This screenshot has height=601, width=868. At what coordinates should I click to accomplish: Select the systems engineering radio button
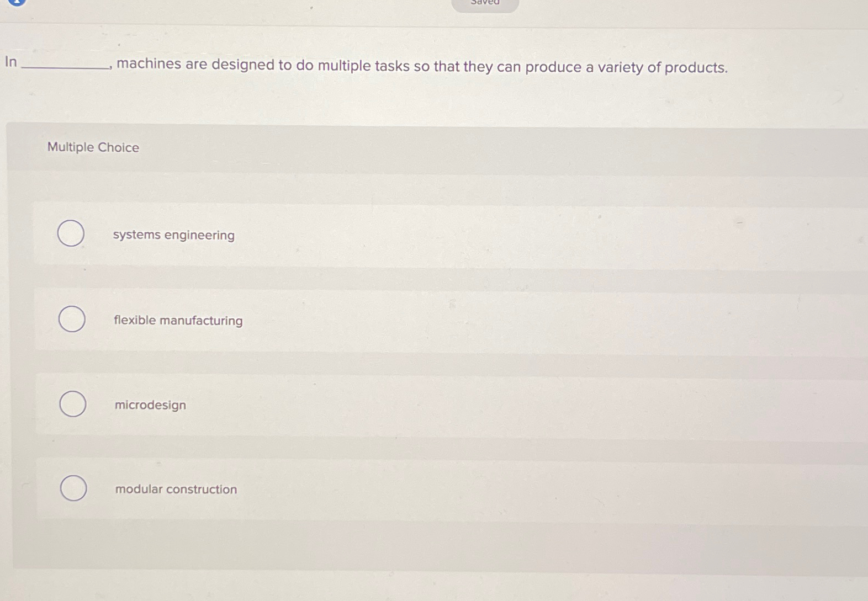pos(71,234)
